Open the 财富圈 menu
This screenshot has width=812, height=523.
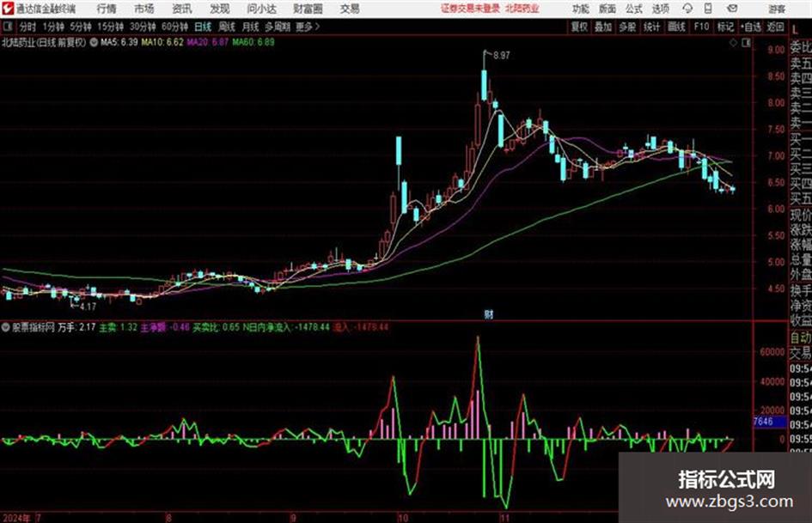click(x=308, y=9)
